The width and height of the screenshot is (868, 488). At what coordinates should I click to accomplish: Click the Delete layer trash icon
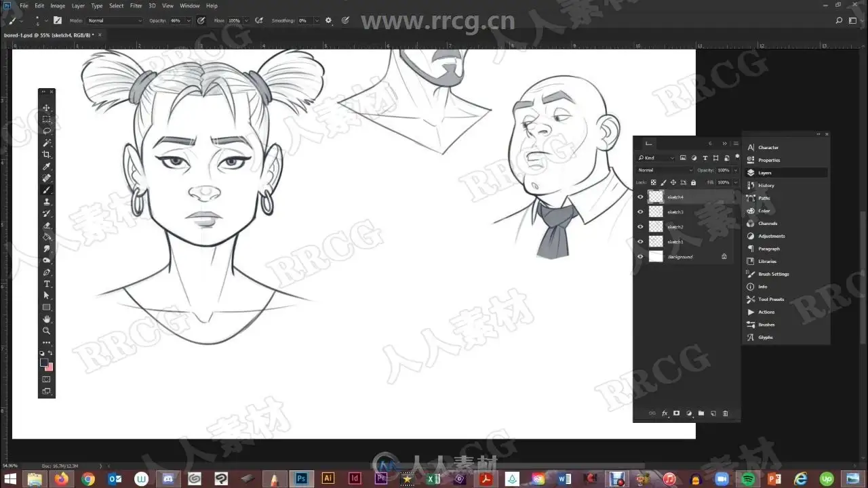(725, 413)
